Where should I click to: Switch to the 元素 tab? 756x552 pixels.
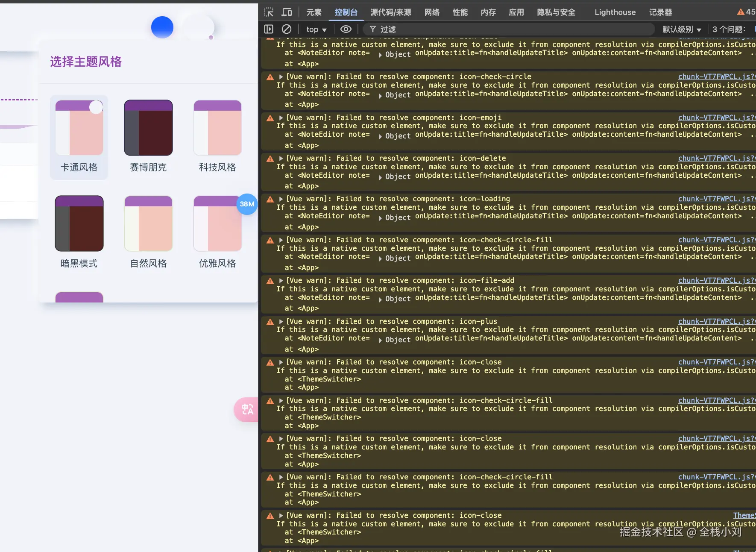point(314,12)
